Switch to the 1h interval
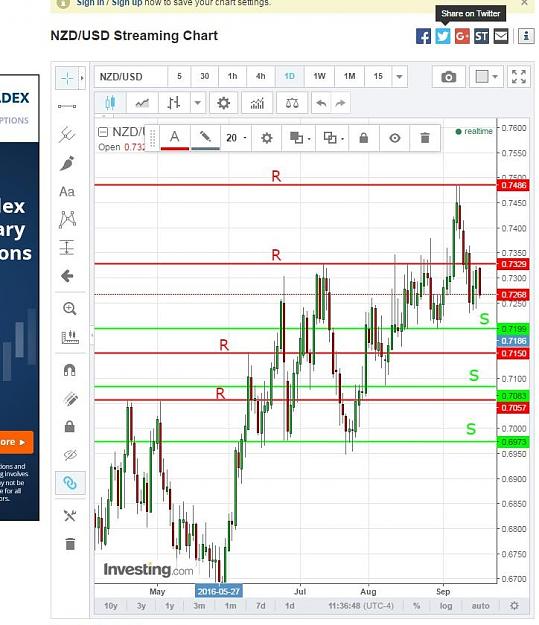Viewport: 539px width, 625px height. 232,77
